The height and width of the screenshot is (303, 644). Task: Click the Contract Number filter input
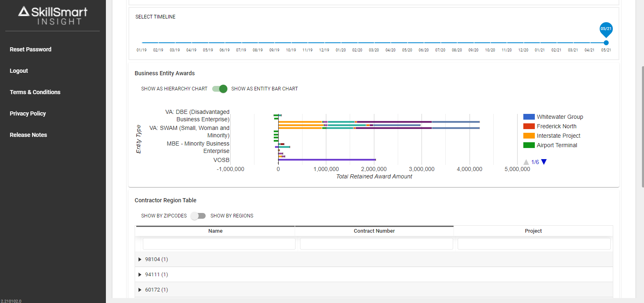point(376,244)
